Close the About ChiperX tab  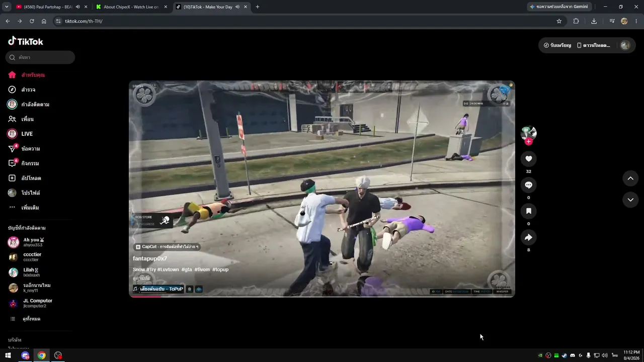tap(166, 7)
